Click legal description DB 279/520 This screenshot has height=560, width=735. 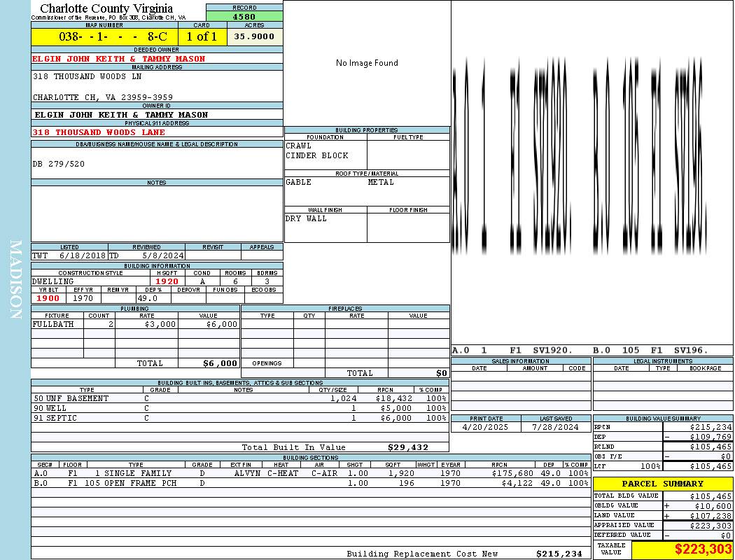click(x=59, y=164)
